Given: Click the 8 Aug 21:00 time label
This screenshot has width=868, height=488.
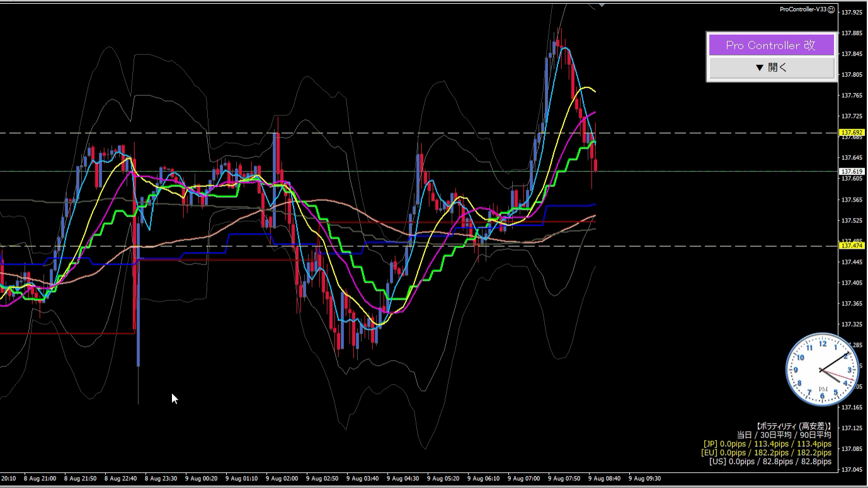Looking at the screenshot, I should (40, 479).
